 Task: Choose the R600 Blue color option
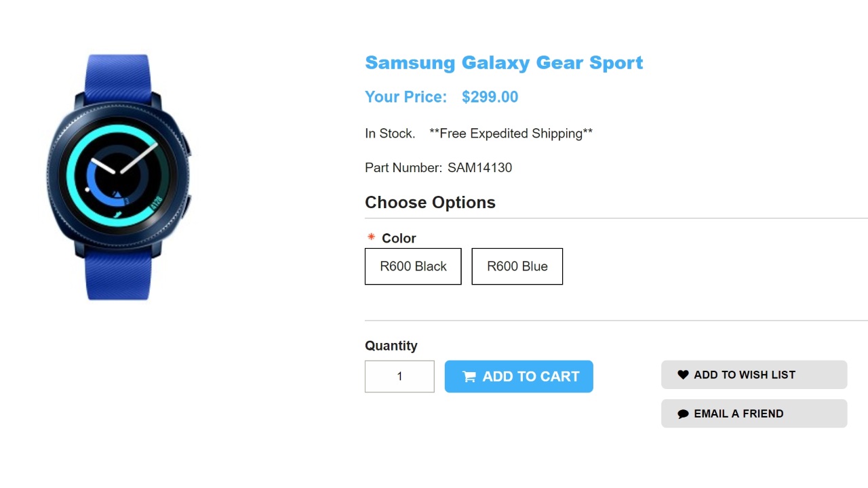[517, 266]
